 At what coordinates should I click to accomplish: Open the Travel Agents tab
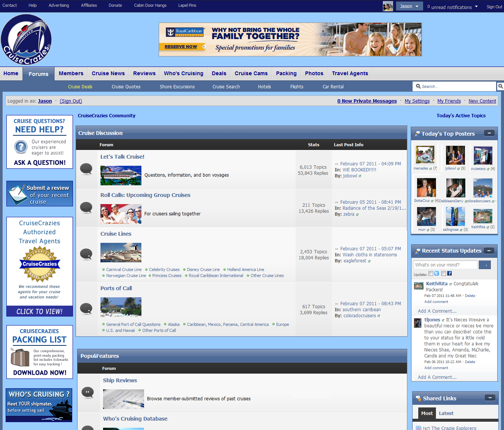pyautogui.click(x=350, y=73)
